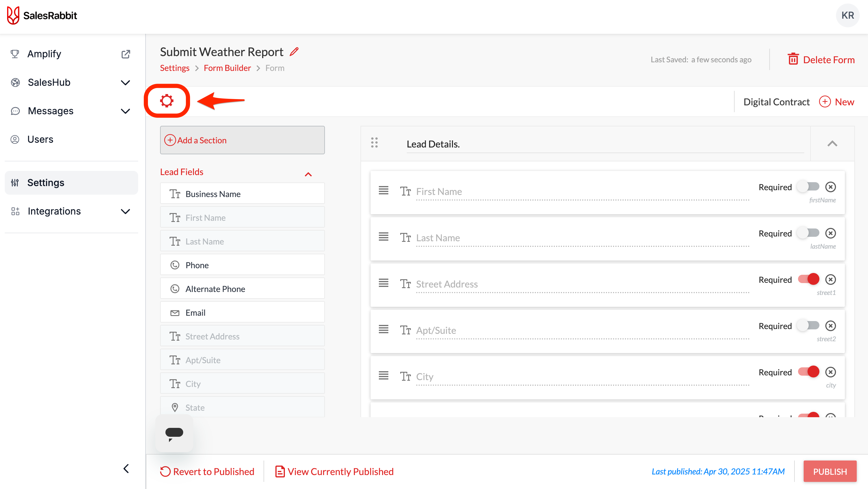The width and height of the screenshot is (868, 489).
Task: Remove the City field from form
Action: pos(831,372)
